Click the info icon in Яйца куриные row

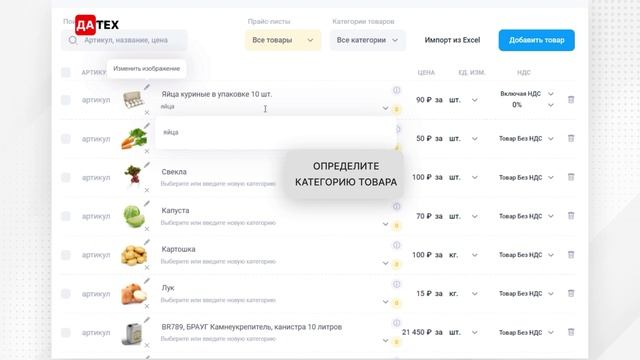tap(396, 90)
